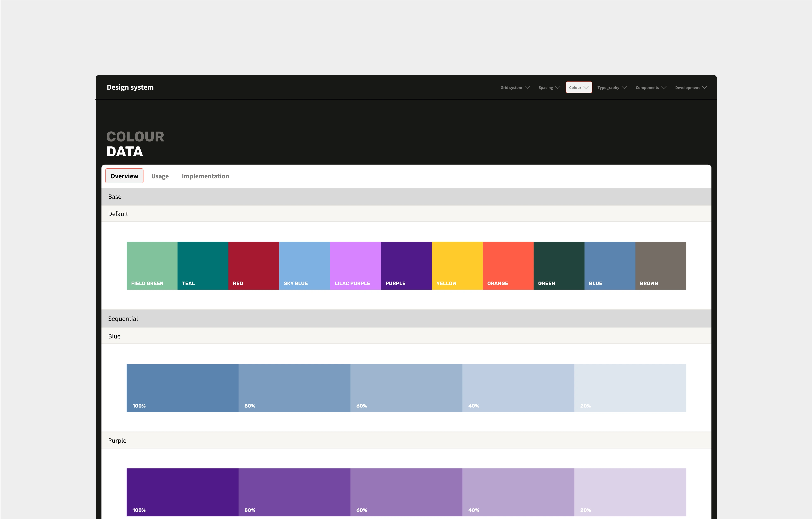Select the Sky Blue swatch
The image size is (812, 519).
click(x=305, y=265)
